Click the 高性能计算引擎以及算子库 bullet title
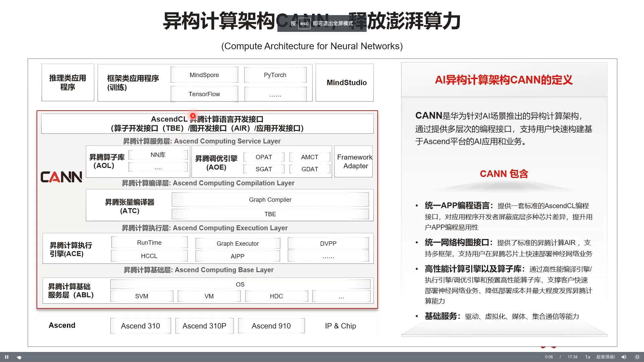This screenshot has width=644, height=362. pos(475,269)
